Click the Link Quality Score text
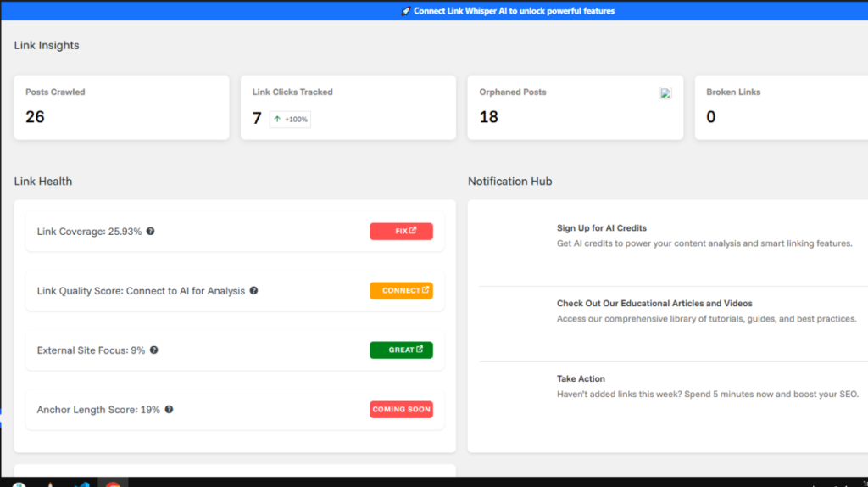 click(x=141, y=291)
